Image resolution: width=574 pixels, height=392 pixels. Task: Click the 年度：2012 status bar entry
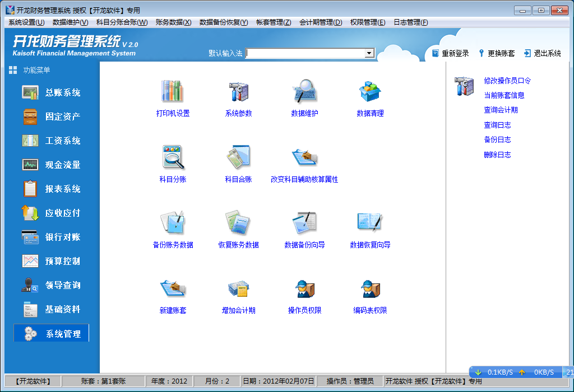coord(169,381)
